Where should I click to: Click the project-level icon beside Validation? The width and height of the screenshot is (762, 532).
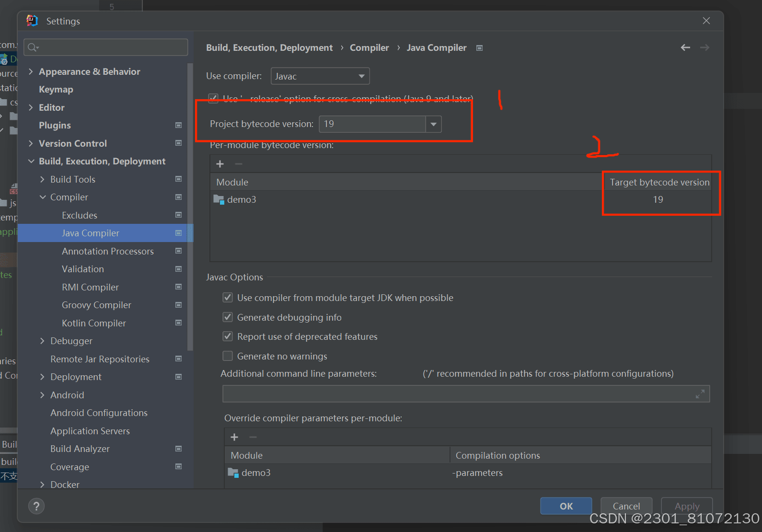[x=178, y=269]
